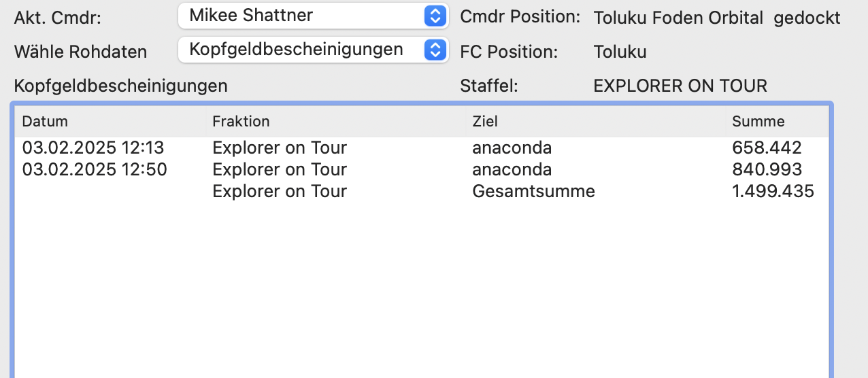Viewport: 868px width, 378px height.
Task: Click the FC Position value Toluku
Action: tap(620, 52)
